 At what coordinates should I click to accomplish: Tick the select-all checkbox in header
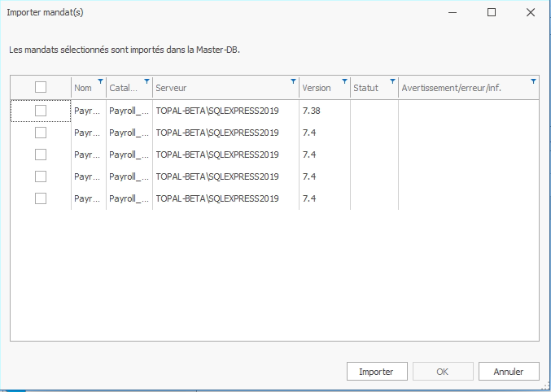click(41, 87)
